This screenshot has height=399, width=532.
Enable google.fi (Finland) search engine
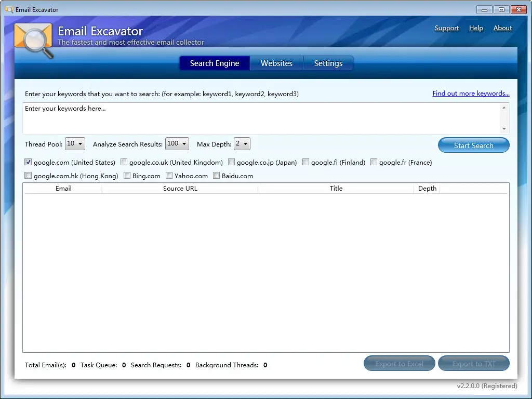pyautogui.click(x=305, y=162)
